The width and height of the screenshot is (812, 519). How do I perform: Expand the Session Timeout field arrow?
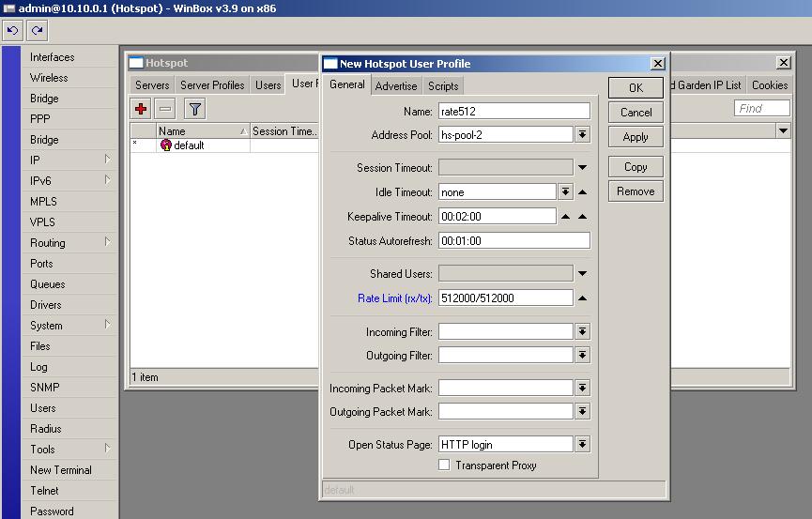tap(582, 167)
